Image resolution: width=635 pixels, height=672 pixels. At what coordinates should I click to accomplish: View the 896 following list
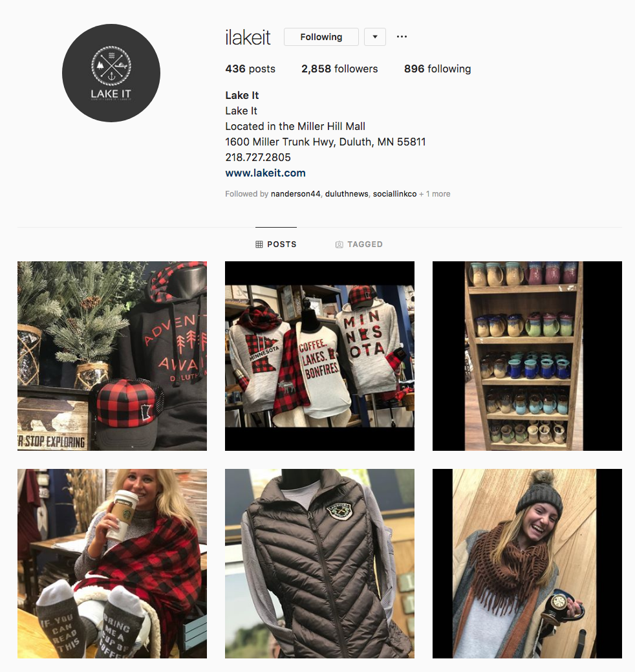[438, 69]
